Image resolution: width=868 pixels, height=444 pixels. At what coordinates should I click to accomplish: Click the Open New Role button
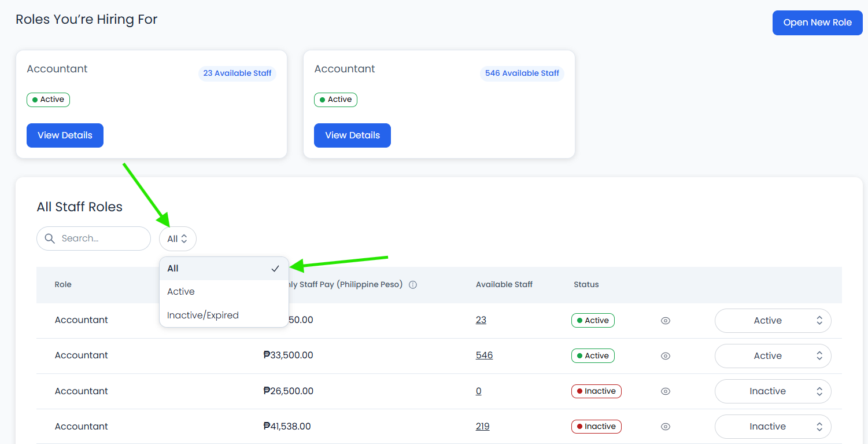coord(817,23)
